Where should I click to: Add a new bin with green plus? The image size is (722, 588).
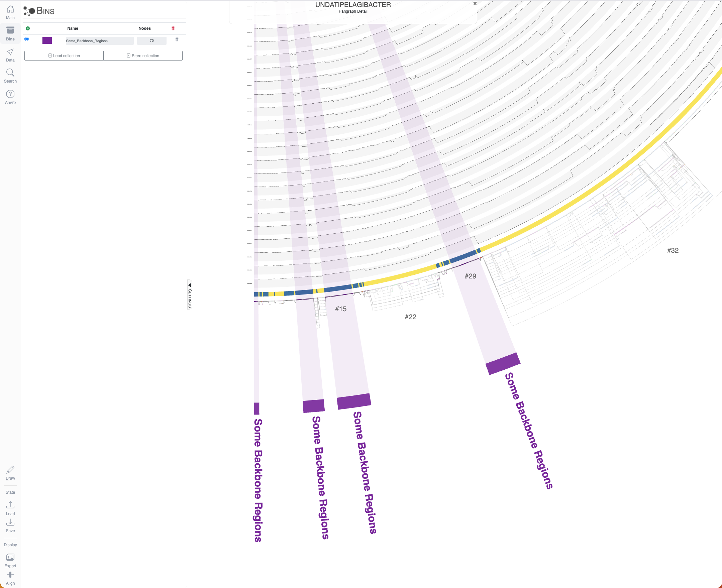click(28, 28)
